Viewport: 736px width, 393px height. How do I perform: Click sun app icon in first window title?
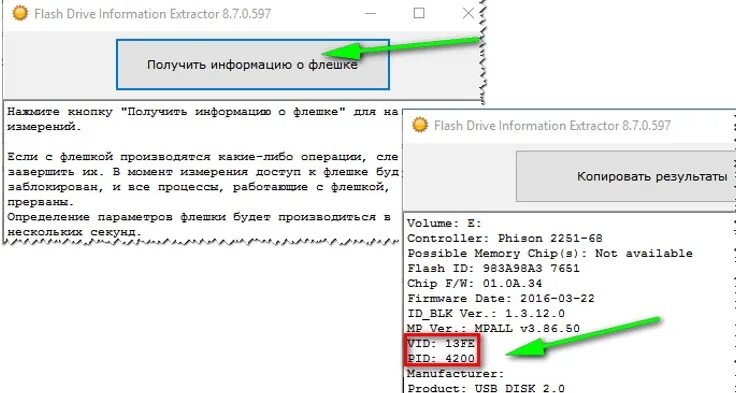(20, 13)
